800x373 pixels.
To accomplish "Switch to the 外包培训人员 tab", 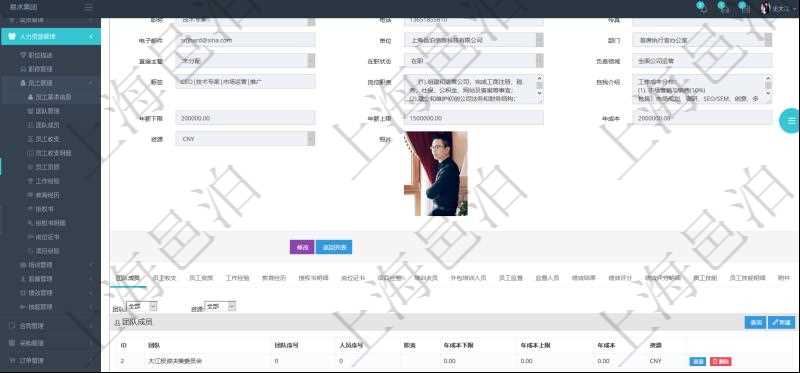I will (468, 278).
